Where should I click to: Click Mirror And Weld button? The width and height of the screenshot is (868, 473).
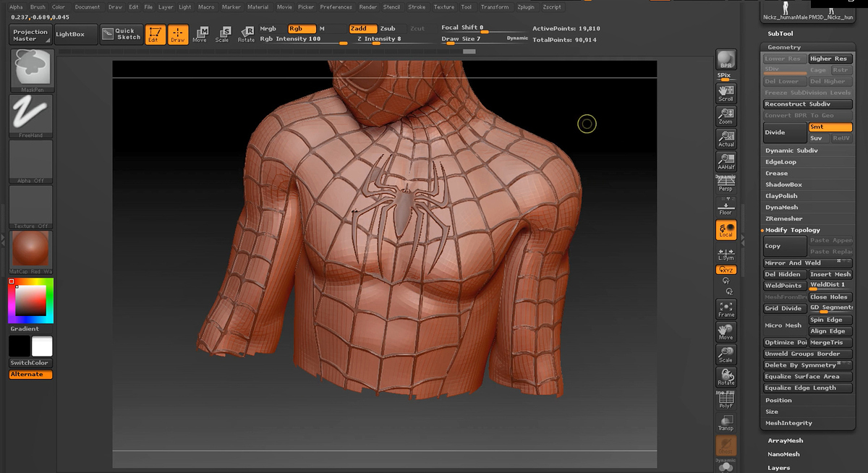tap(808, 263)
